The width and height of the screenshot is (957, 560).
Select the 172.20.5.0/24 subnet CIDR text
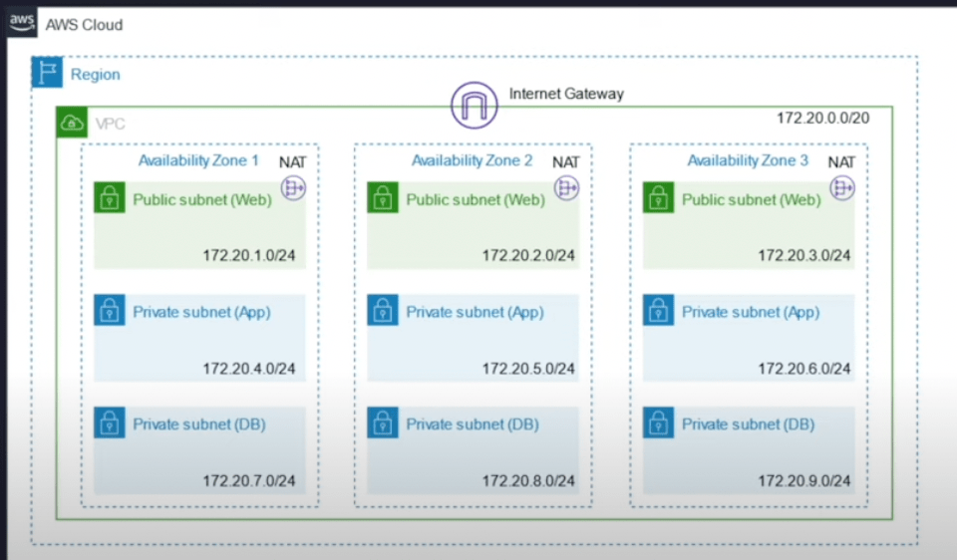coord(528,369)
